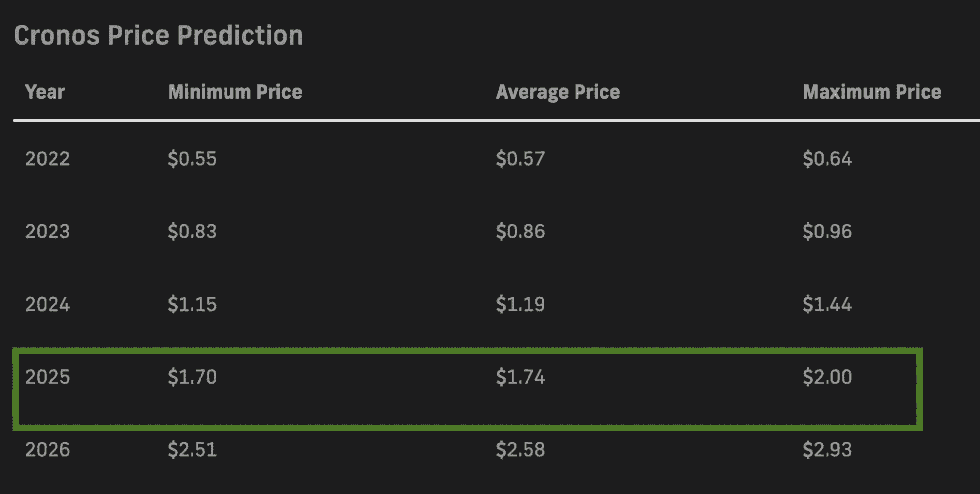This screenshot has width=980, height=494.
Task: Click the $0.55 minimum price value
Action: (192, 159)
